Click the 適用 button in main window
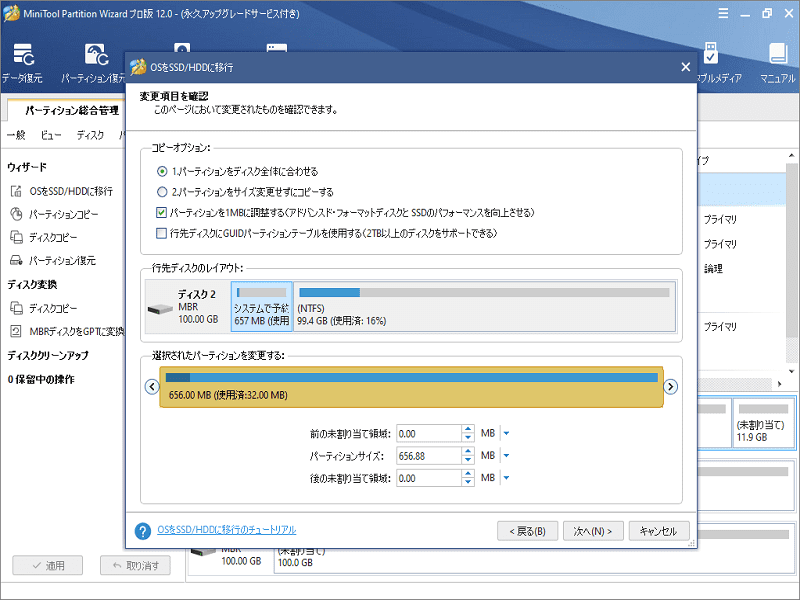 tap(48, 565)
